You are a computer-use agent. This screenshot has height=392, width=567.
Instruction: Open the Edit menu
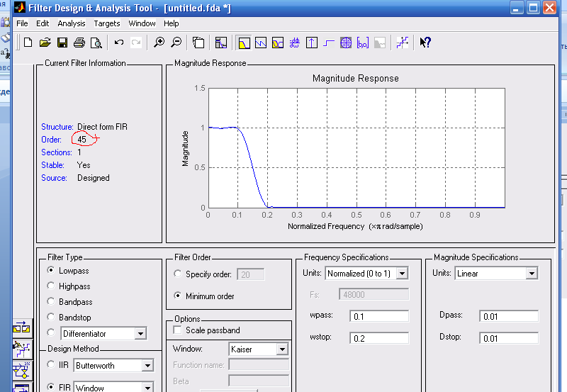coord(43,23)
